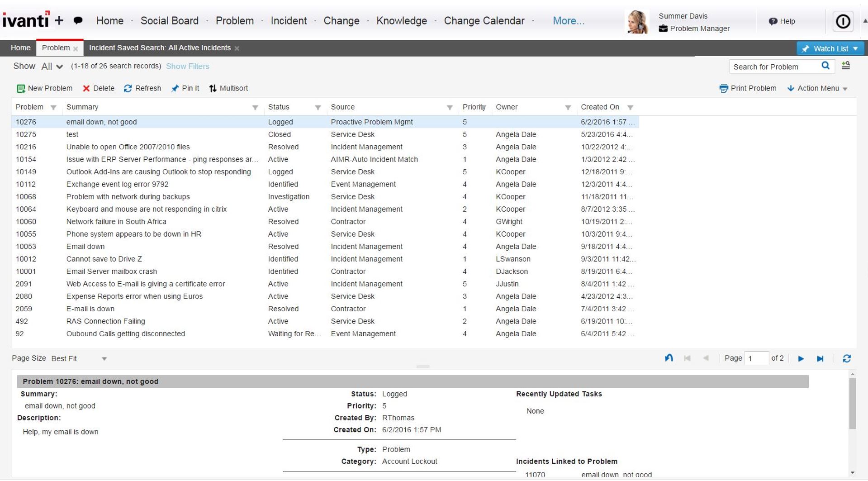Screen dimensions: 868x481
Task: Click the blue undo arrow in pager
Action: (x=669, y=358)
